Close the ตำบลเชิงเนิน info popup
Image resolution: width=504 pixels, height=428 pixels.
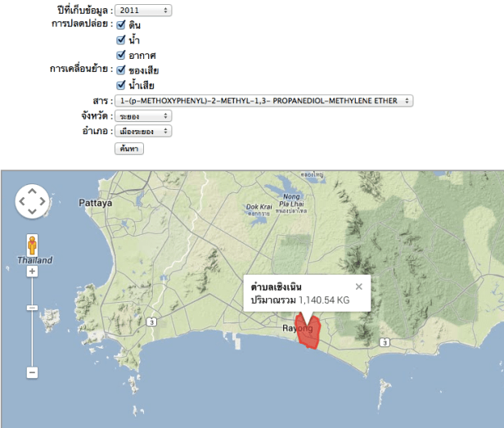click(x=358, y=286)
